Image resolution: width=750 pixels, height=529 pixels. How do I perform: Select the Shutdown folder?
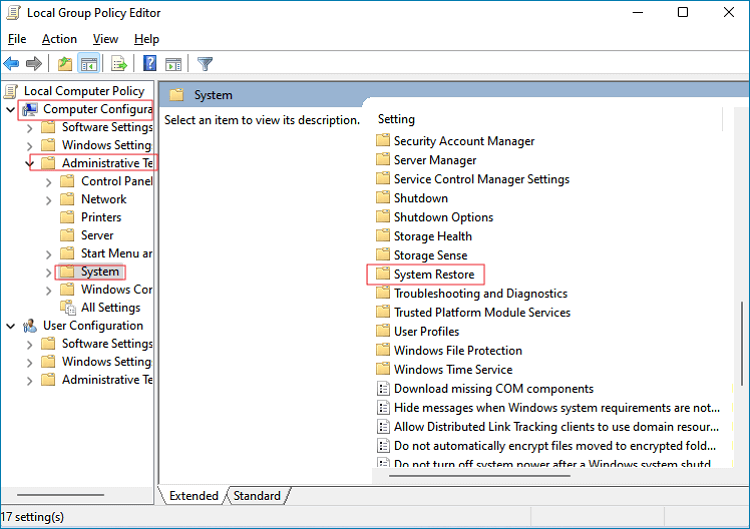coord(421,198)
